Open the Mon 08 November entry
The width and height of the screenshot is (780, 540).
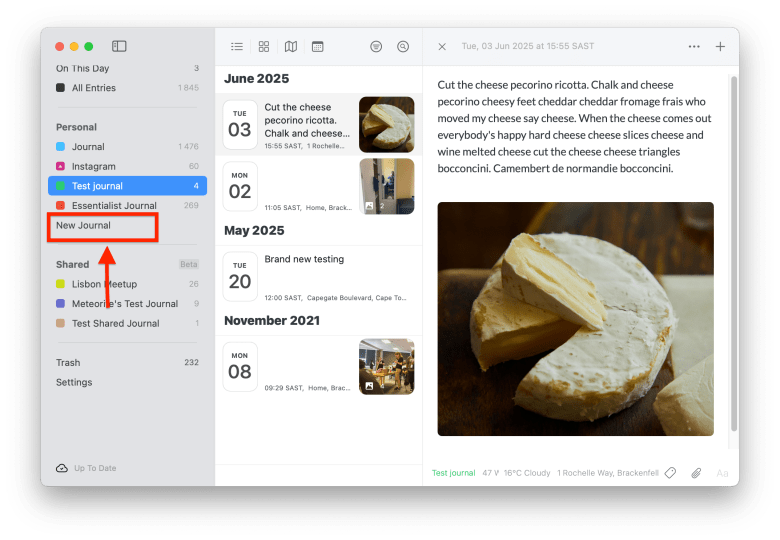pyautogui.click(x=318, y=367)
